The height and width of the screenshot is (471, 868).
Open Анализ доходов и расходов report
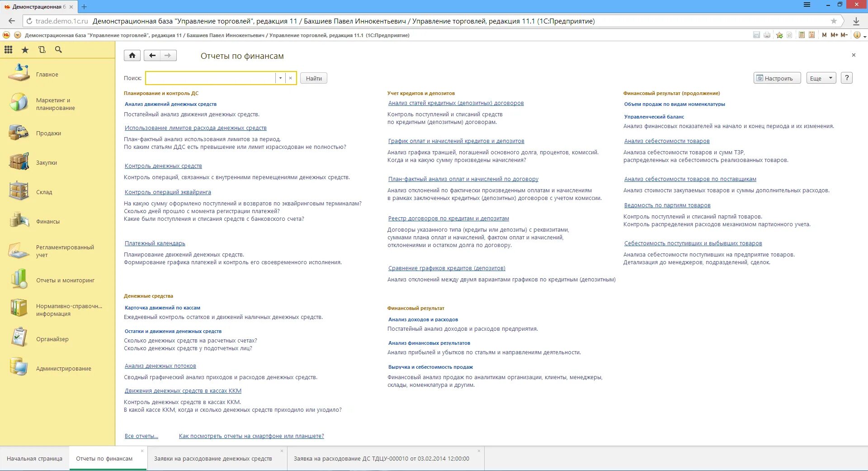coord(423,319)
